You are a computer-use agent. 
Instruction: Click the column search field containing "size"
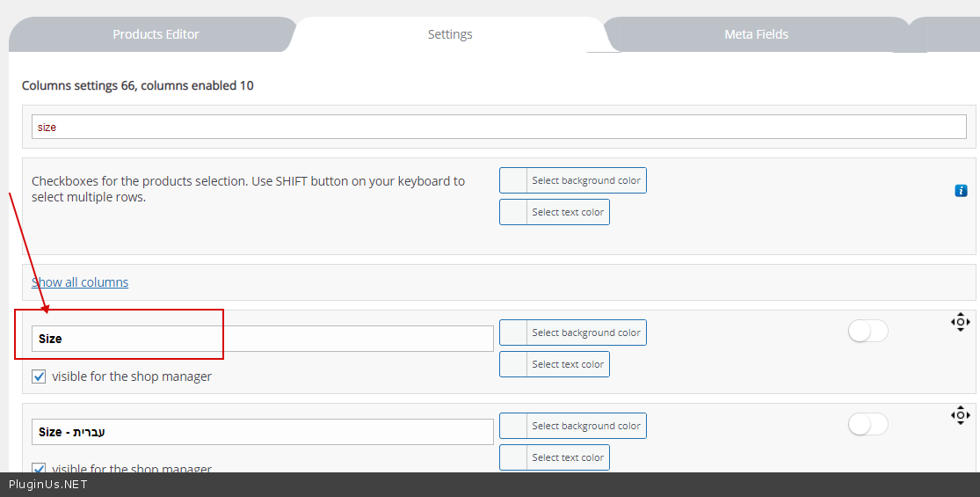click(x=499, y=127)
